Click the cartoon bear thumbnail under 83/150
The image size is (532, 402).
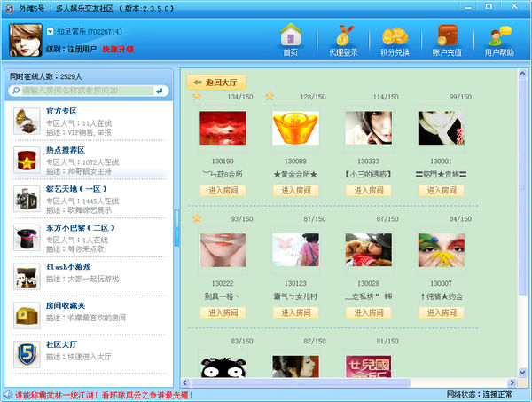tap(223, 367)
